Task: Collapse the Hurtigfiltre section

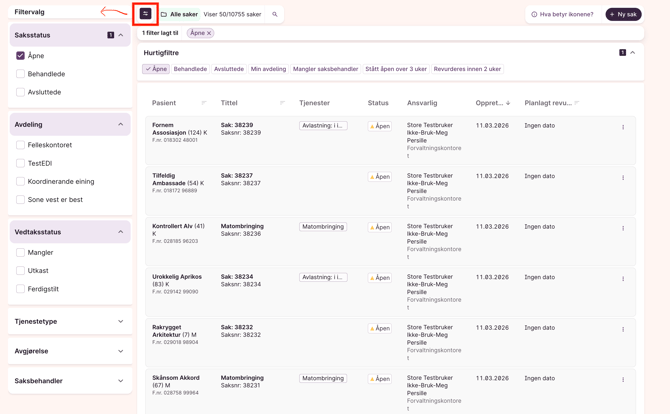Action: click(x=632, y=53)
